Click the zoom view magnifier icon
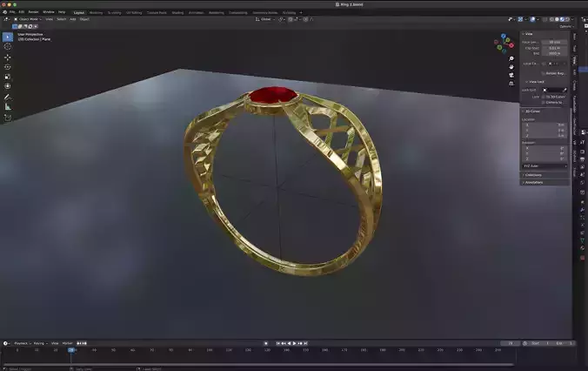This screenshot has width=588, height=371. click(511, 59)
